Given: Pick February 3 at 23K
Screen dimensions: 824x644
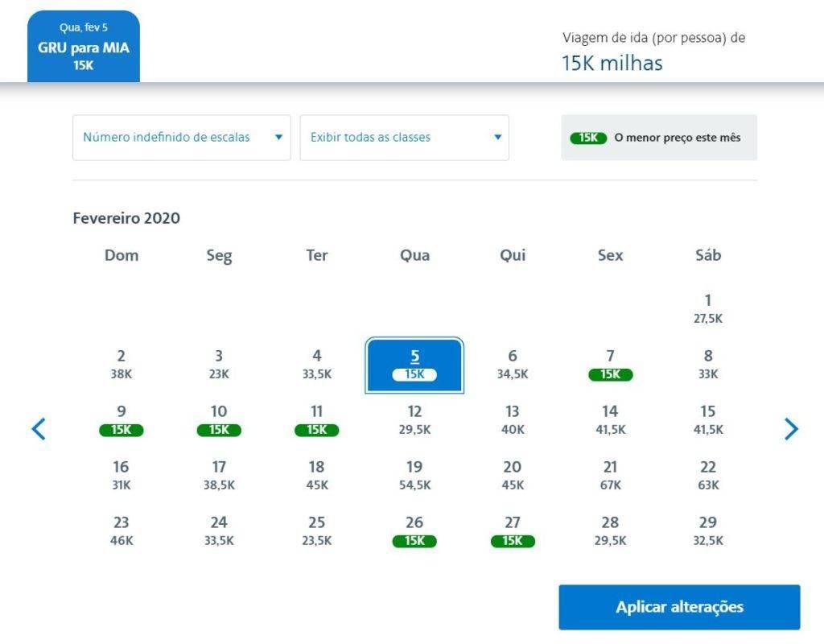Looking at the screenshot, I should coord(219,365).
